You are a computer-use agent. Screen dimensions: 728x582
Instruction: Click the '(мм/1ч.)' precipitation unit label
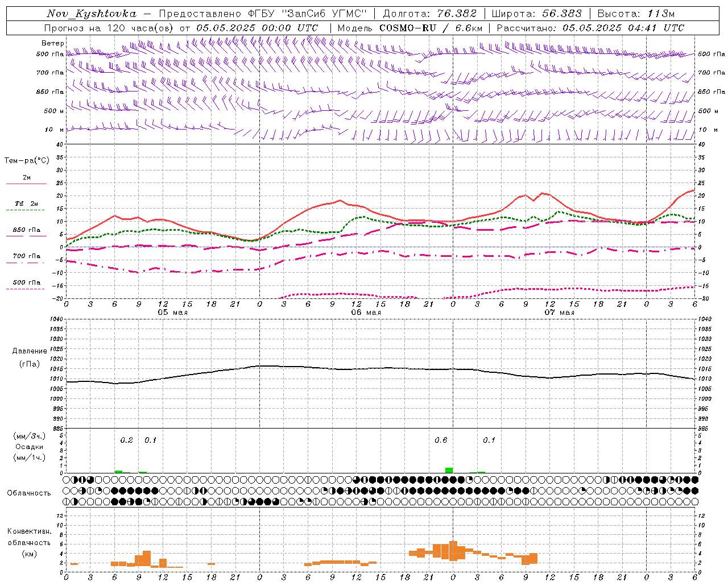point(30,458)
